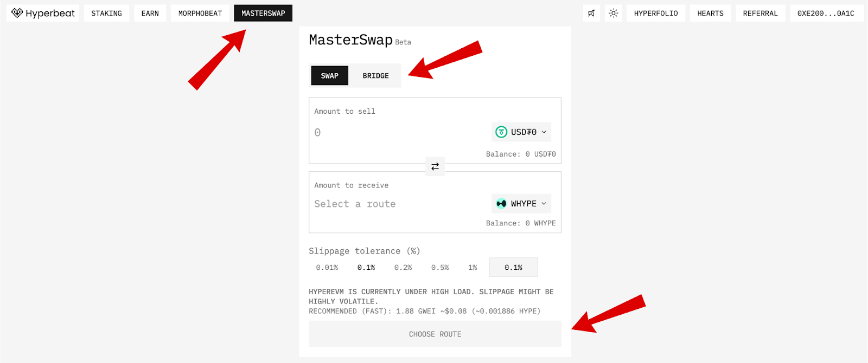Set slippage tolerance to 0.5%
Screen dimensions: 868x363
click(x=440, y=268)
